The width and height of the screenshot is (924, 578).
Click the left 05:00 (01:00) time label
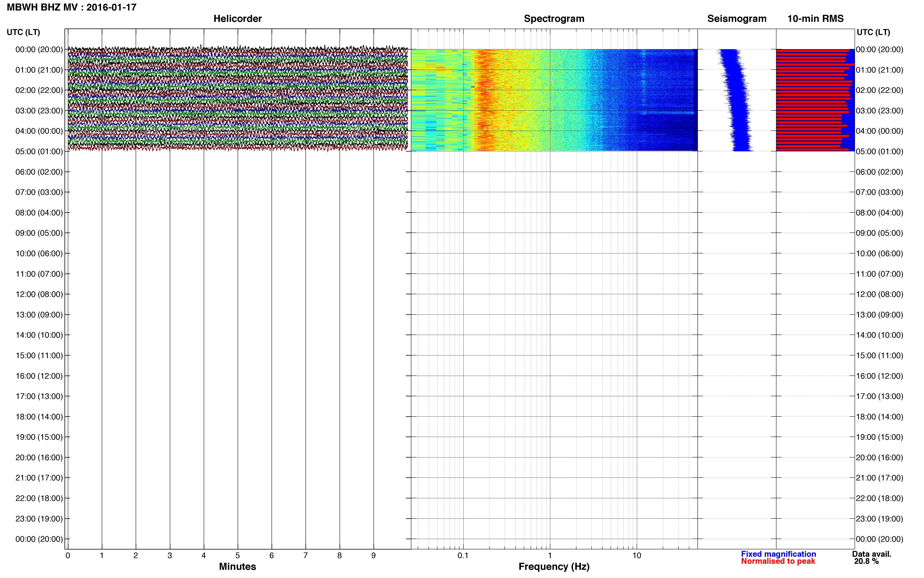[39, 151]
